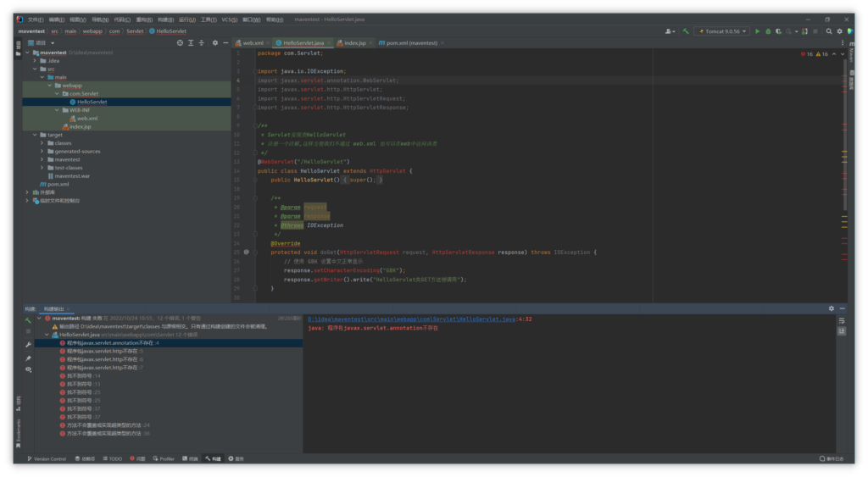Open Search Everywhere magnifier icon

829,31
